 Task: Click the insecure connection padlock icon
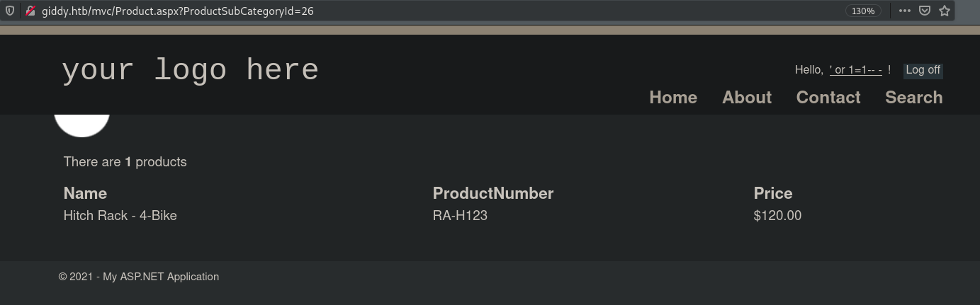point(30,11)
